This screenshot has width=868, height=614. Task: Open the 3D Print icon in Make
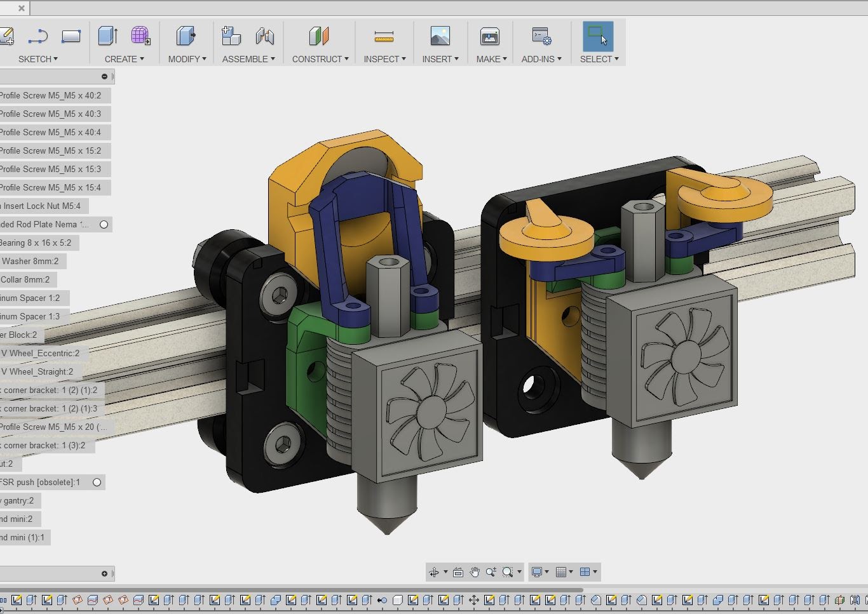[490, 37]
